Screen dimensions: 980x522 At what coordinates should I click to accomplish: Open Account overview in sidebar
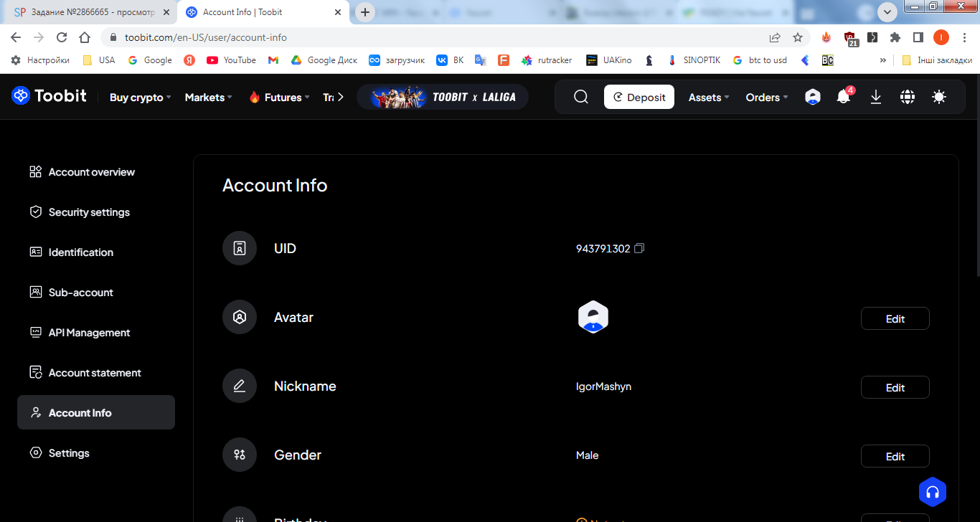96,172
